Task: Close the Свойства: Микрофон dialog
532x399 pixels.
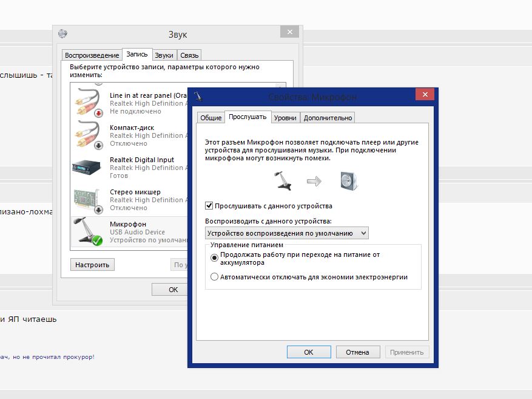Action: coord(425,94)
